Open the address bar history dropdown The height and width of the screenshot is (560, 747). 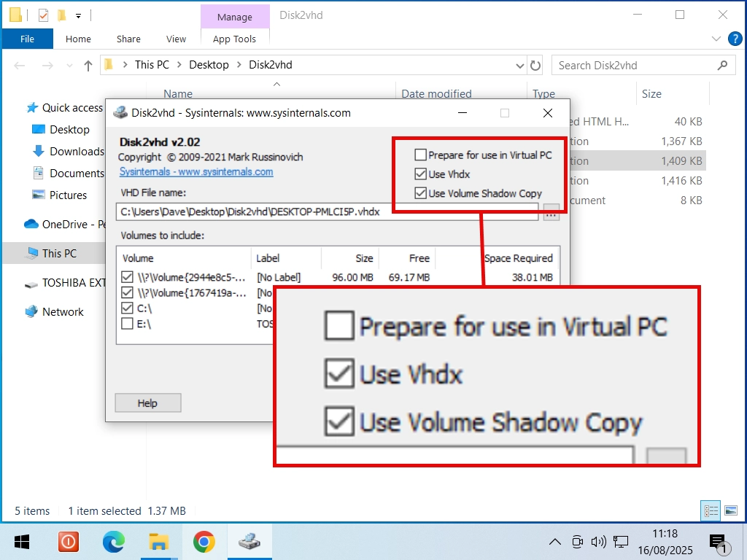(x=519, y=66)
